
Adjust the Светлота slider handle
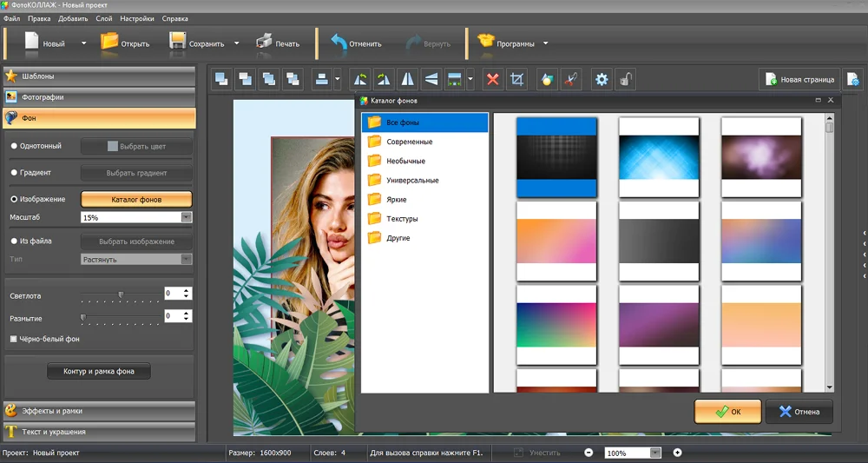point(121,294)
